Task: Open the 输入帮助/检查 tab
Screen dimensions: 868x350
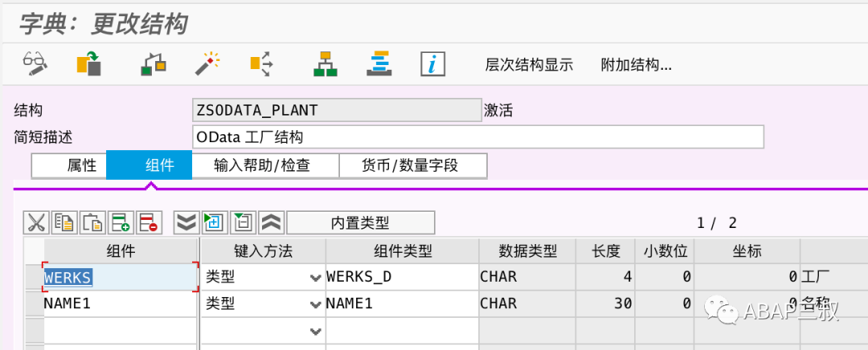Action: click(266, 165)
